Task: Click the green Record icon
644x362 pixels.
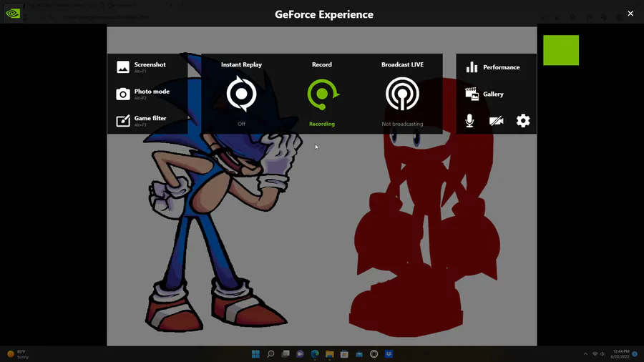Action: (323, 94)
